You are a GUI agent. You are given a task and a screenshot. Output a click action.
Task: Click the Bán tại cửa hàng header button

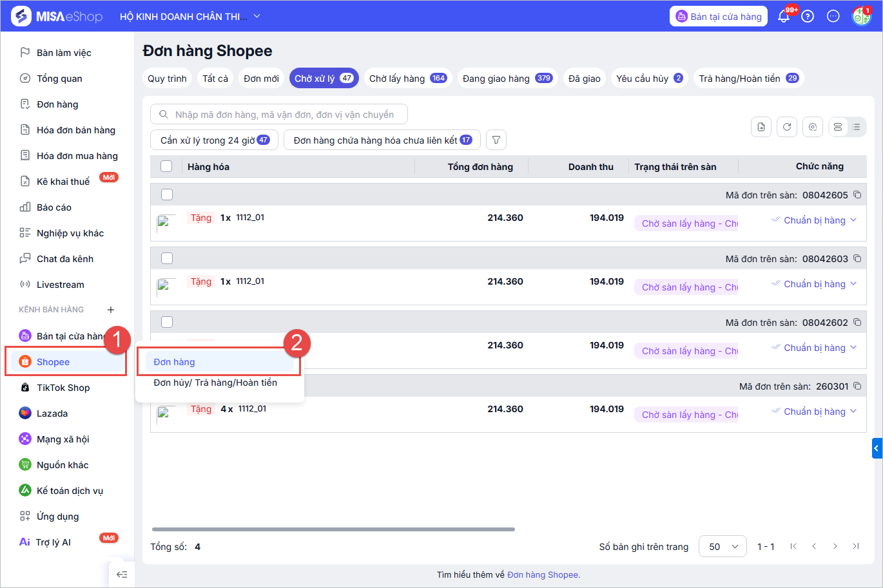(718, 17)
